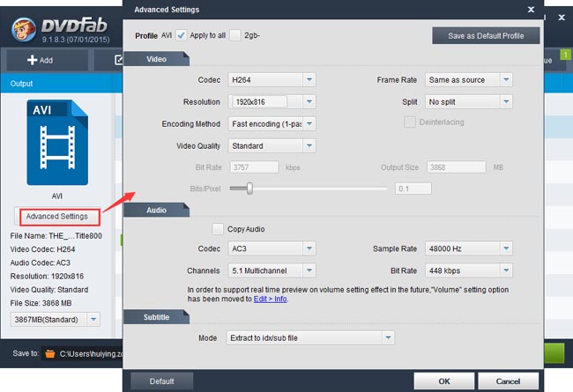Click the DVDFab monkey logo icon
Viewport: 573px width, 392px height.
coord(24,29)
